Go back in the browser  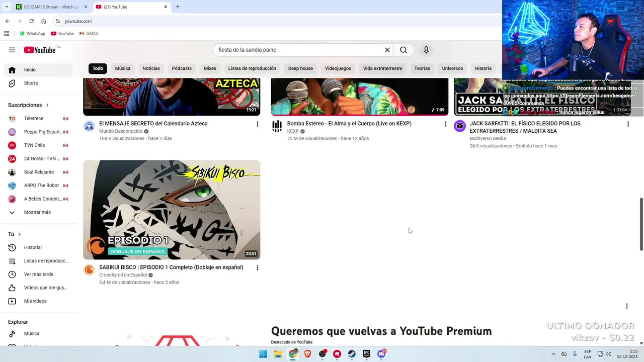tap(7, 21)
